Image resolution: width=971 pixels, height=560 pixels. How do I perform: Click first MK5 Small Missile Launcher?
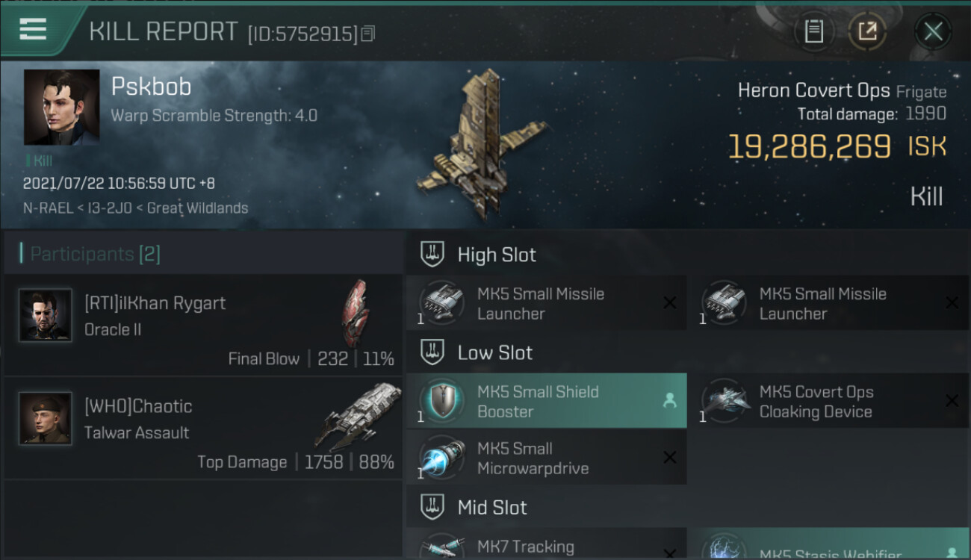click(x=546, y=303)
